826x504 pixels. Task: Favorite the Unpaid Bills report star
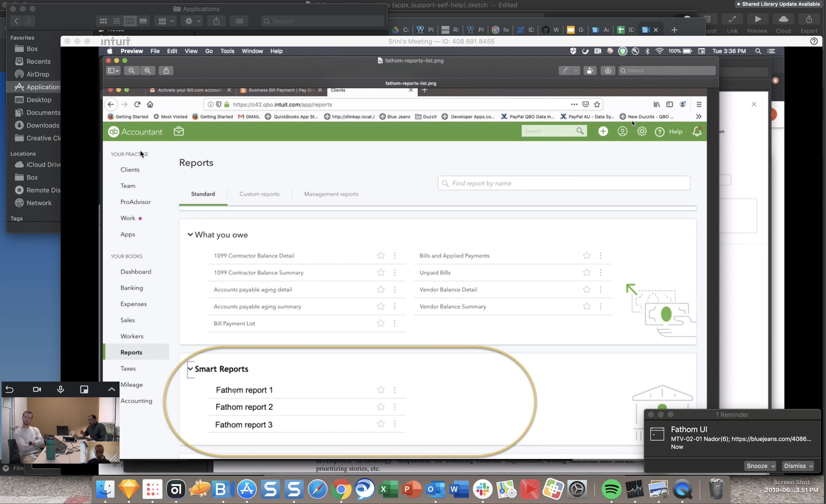[586, 272]
